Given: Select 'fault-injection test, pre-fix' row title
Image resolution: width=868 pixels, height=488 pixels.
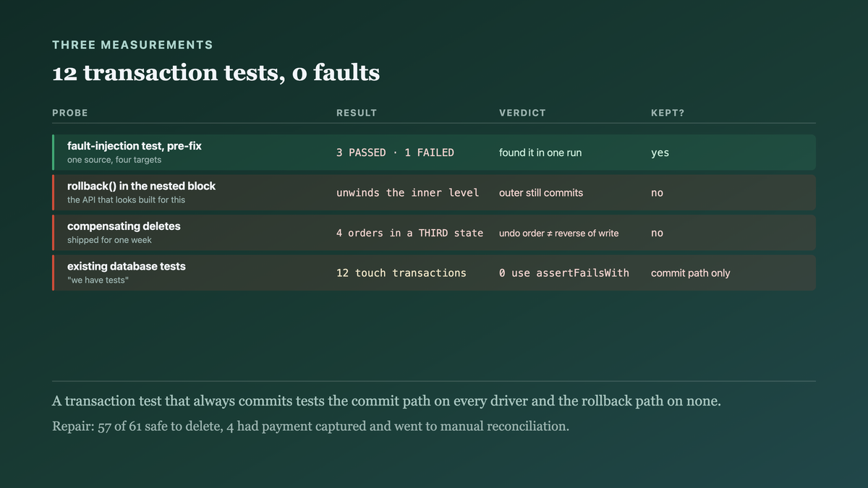Looking at the screenshot, I should [x=135, y=146].
